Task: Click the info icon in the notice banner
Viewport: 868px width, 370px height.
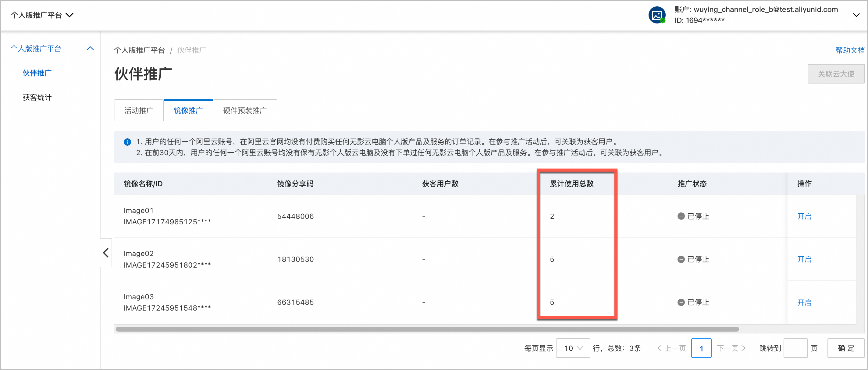Action: 127,142
